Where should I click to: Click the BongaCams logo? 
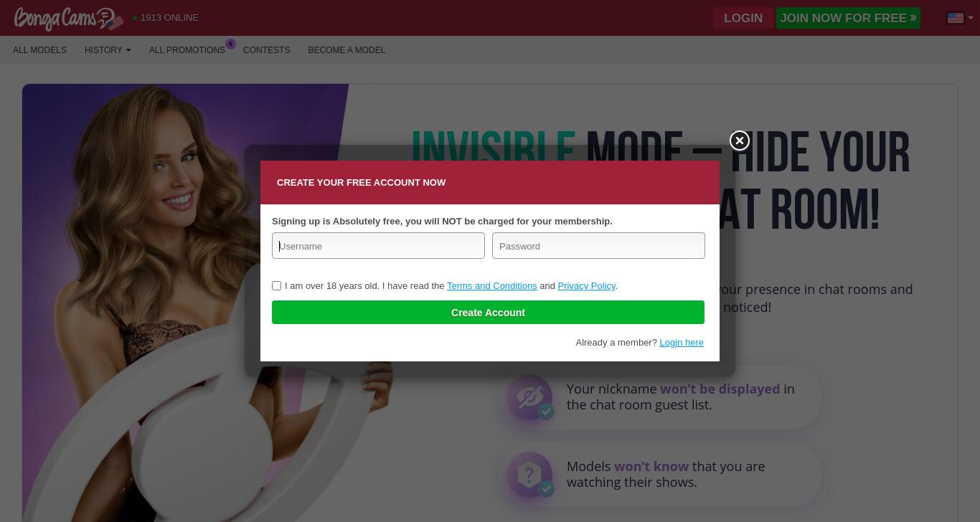tap(69, 19)
